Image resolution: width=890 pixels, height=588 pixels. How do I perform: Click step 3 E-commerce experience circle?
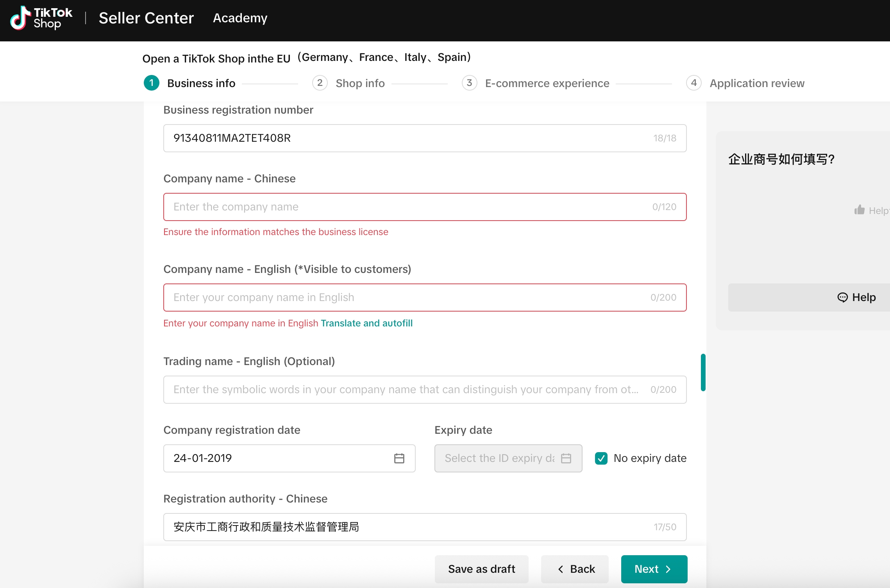469,83
